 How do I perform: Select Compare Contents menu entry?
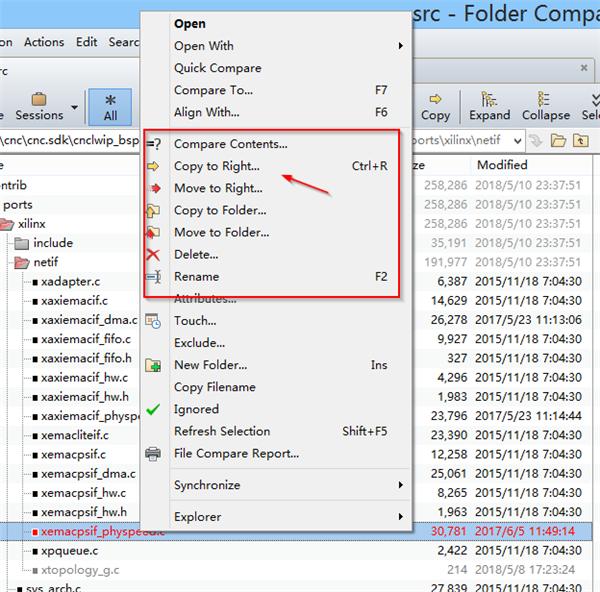230,144
